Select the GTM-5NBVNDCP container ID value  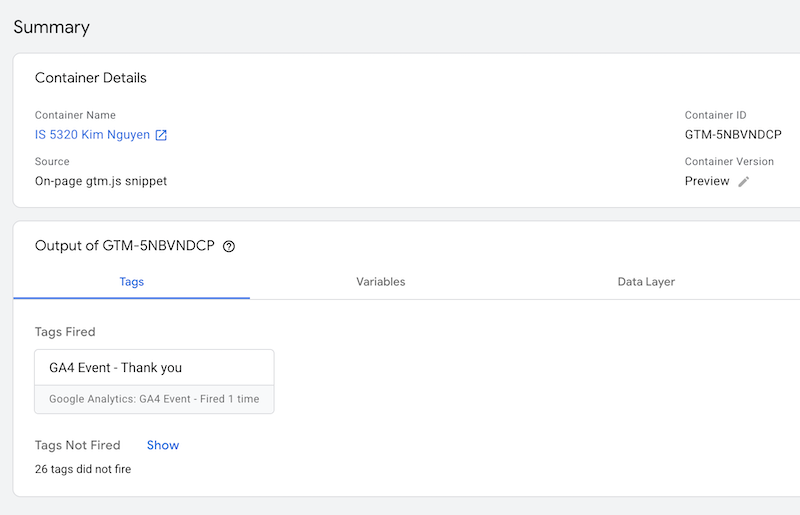733,135
